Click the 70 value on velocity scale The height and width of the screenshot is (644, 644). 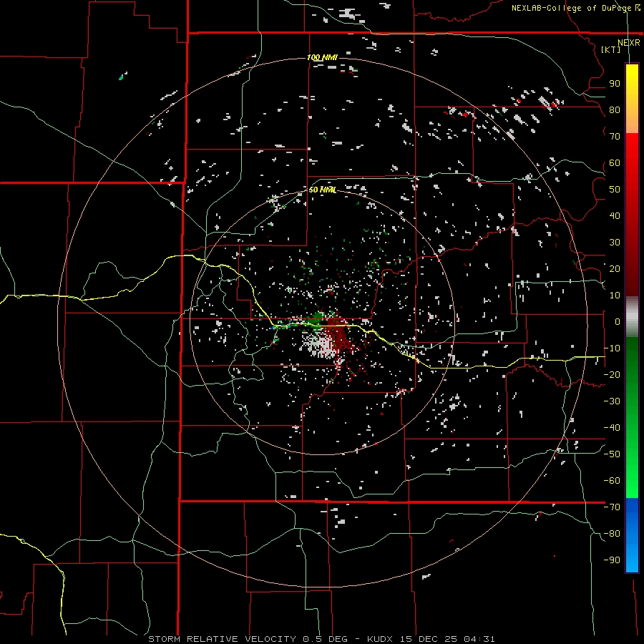click(x=615, y=137)
